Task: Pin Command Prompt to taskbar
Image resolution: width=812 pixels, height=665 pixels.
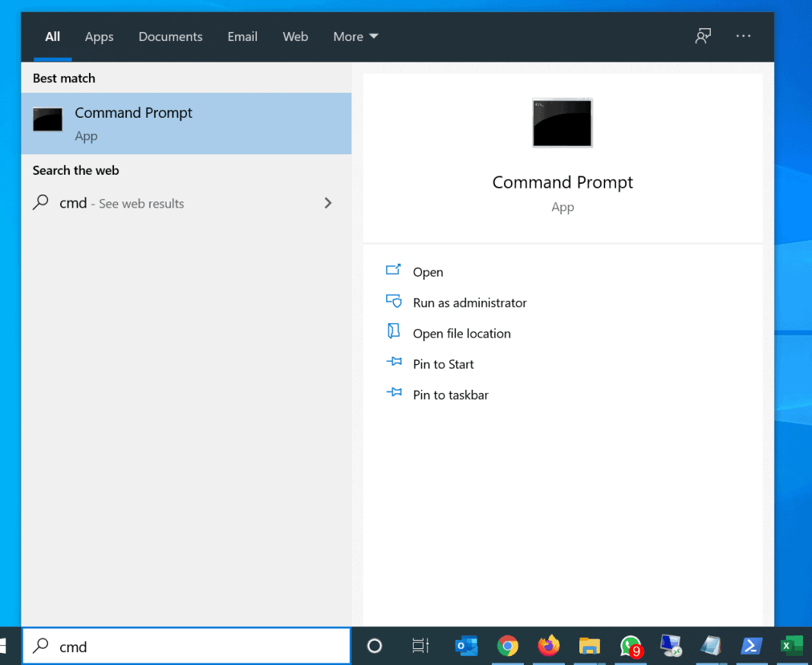Action: [x=450, y=395]
